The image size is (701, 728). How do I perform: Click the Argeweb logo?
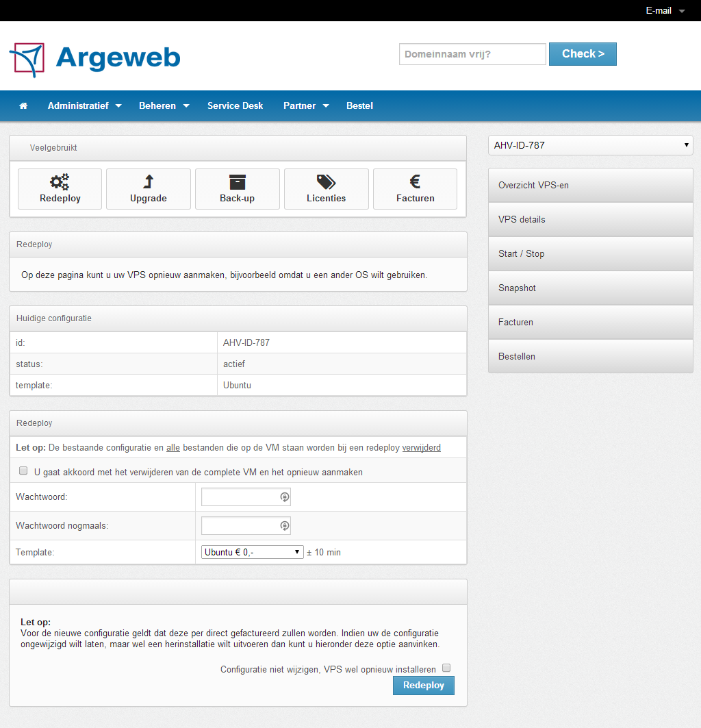click(x=94, y=59)
